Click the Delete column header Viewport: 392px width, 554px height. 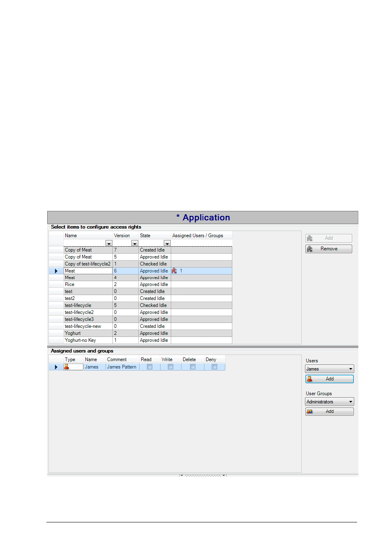point(193,359)
